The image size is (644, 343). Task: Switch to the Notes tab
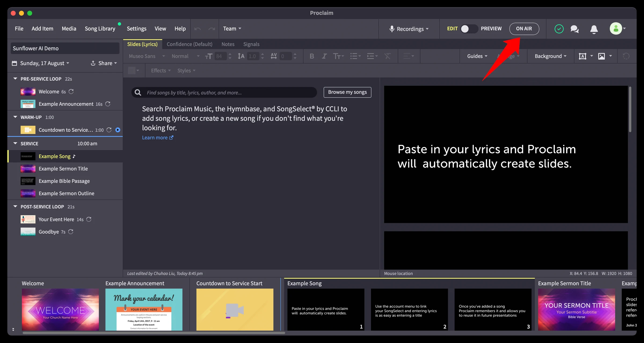point(228,44)
